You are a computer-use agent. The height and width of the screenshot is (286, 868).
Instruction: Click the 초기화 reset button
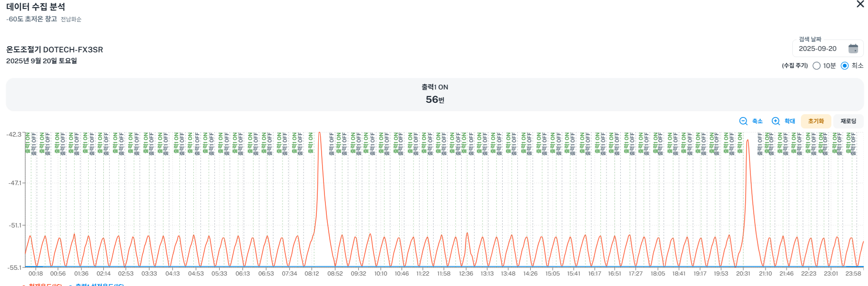[x=816, y=121]
